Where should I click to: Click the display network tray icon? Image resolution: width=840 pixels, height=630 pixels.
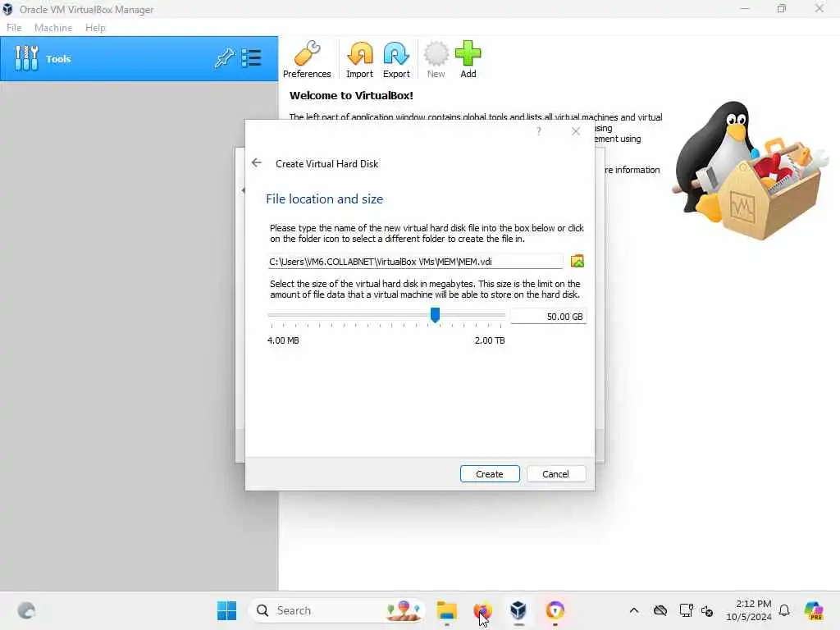point(686,610)
